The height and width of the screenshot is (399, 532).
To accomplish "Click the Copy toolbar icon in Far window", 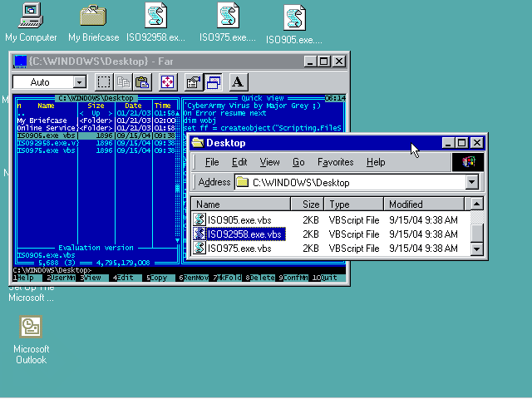I will tap(123, 82).
